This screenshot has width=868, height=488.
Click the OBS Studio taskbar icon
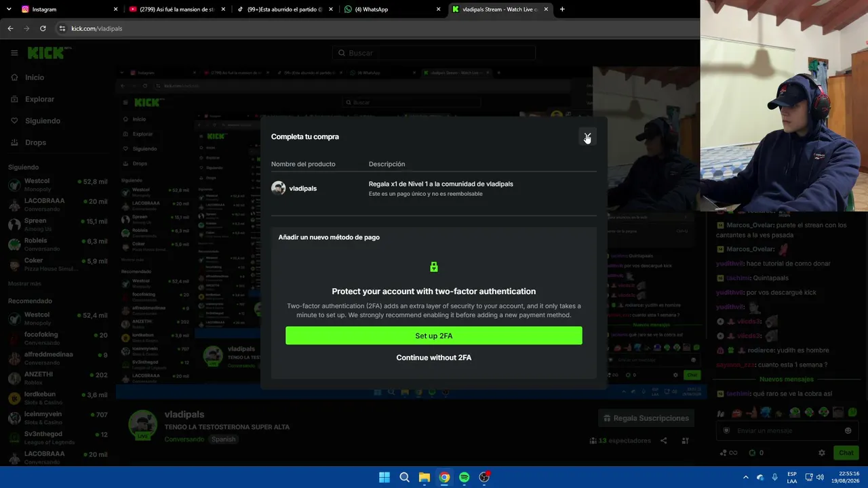pos(484,477)
